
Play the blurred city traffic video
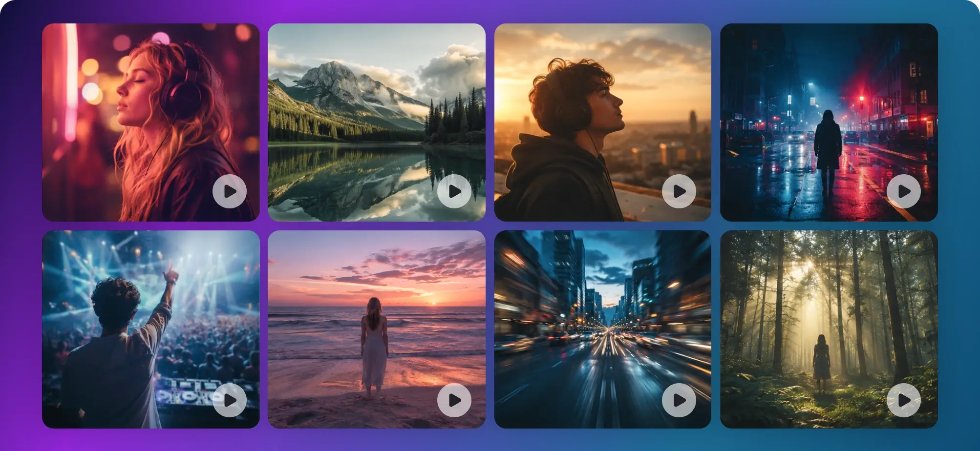pyautogui.click(x=679, y=400)
